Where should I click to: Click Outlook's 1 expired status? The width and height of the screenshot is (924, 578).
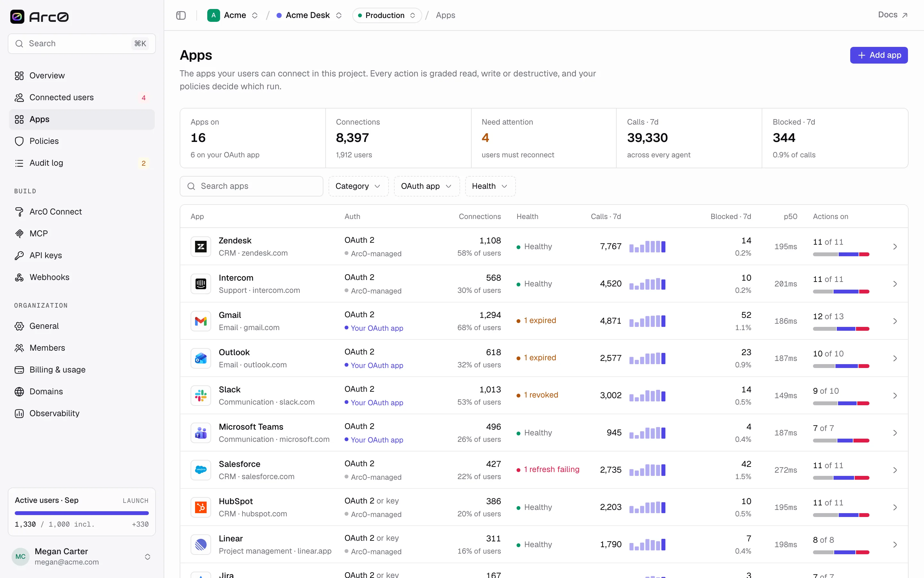(536, 357)
